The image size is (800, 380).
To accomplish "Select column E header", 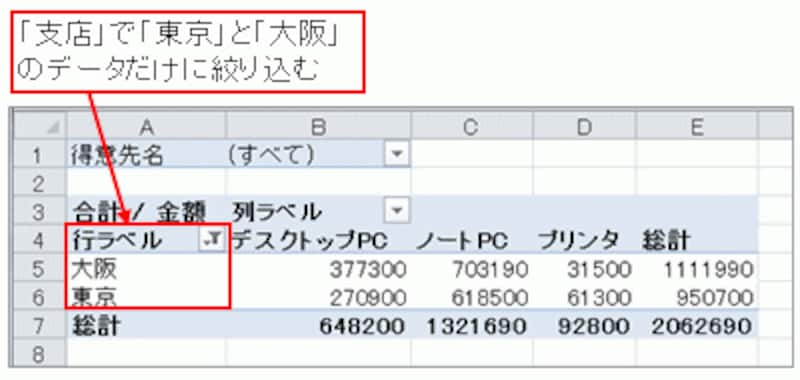I will click(x=697, y=126).
